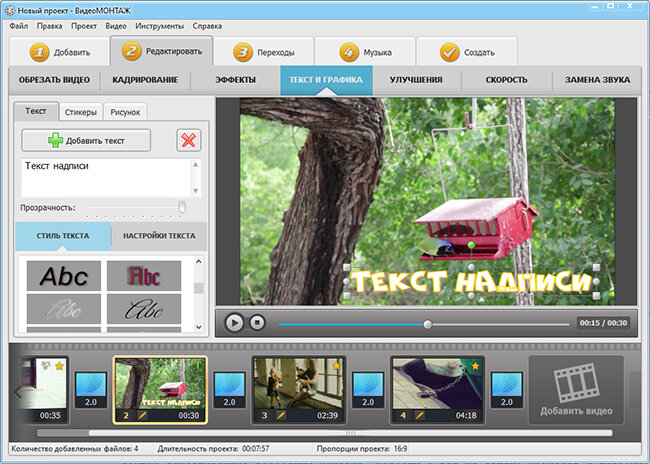Open transition after clip 4

pos(507,390)
